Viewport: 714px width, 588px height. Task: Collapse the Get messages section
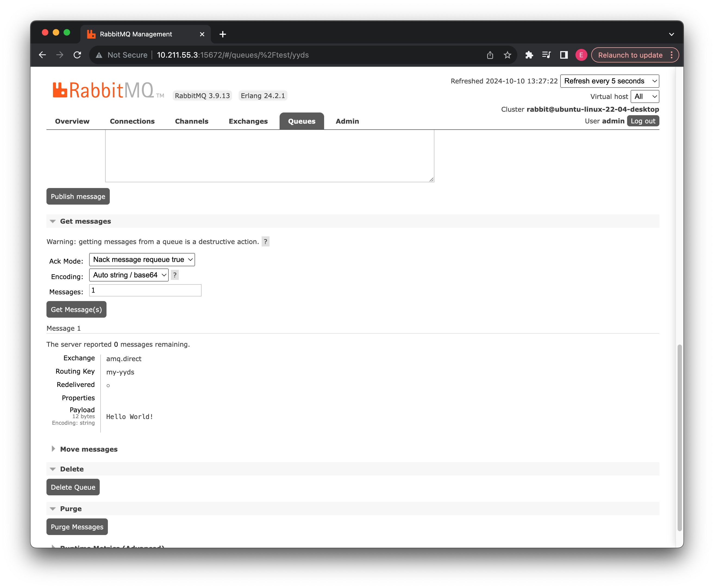tap(85, 221)
